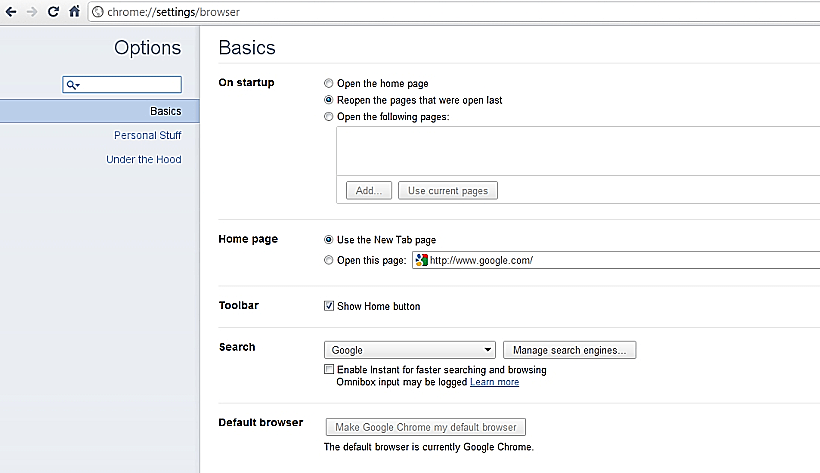
Task: Click the magnifier icon in the Options search box
Action: pyautogui.click(x=72, y=86)
